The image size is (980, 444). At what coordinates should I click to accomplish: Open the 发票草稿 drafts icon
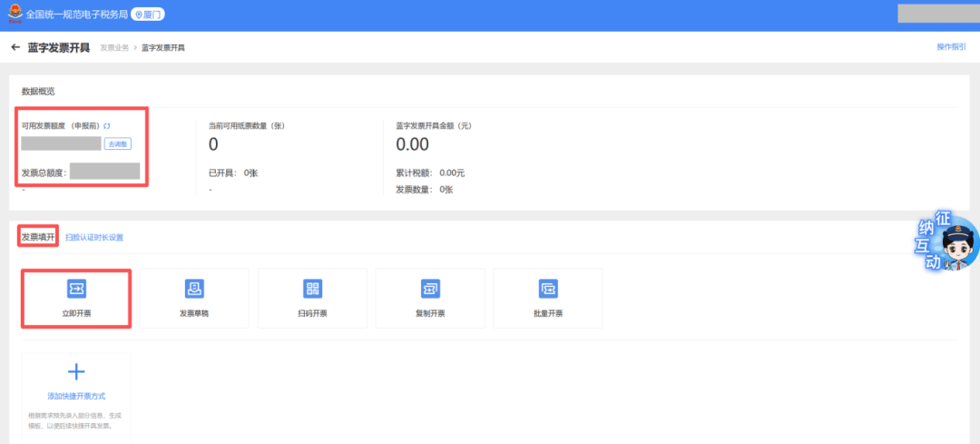point(193,289)
